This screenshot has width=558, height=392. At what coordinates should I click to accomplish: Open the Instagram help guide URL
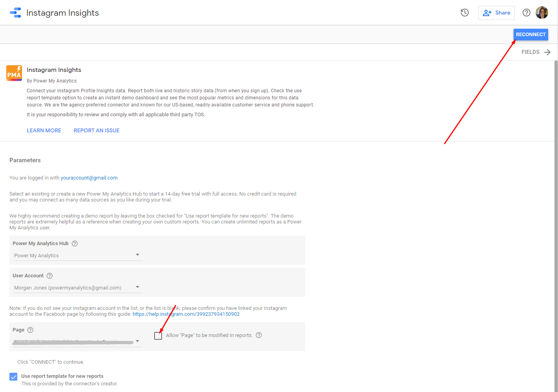(x=186, y=314)
